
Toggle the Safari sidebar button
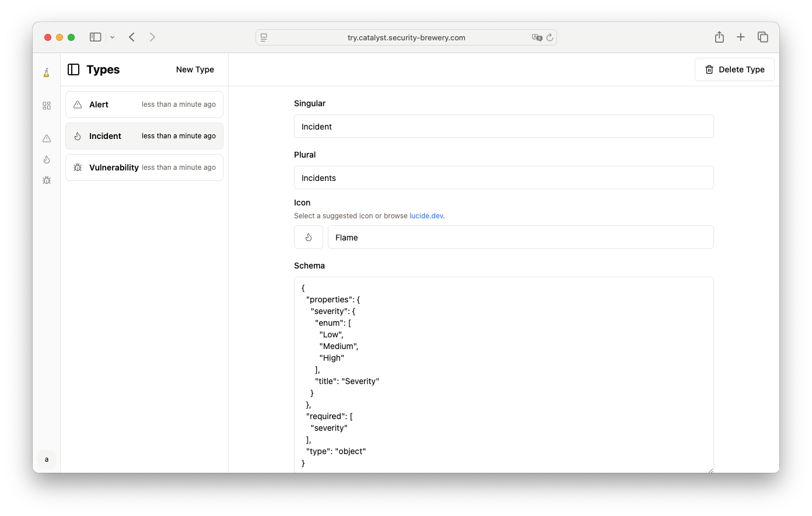point(96,37)
